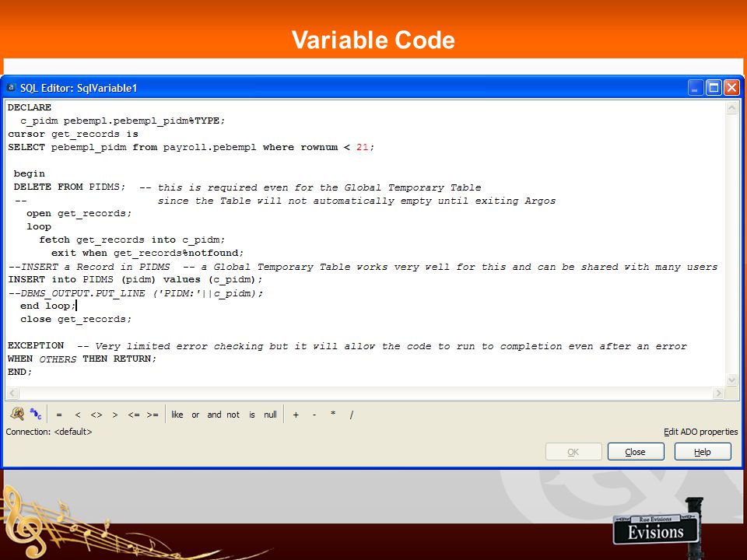Click 'cursor get_records is' line
The height and width of the screenshot is (560, 747).
pyautogui.click(x=73, y=134)
